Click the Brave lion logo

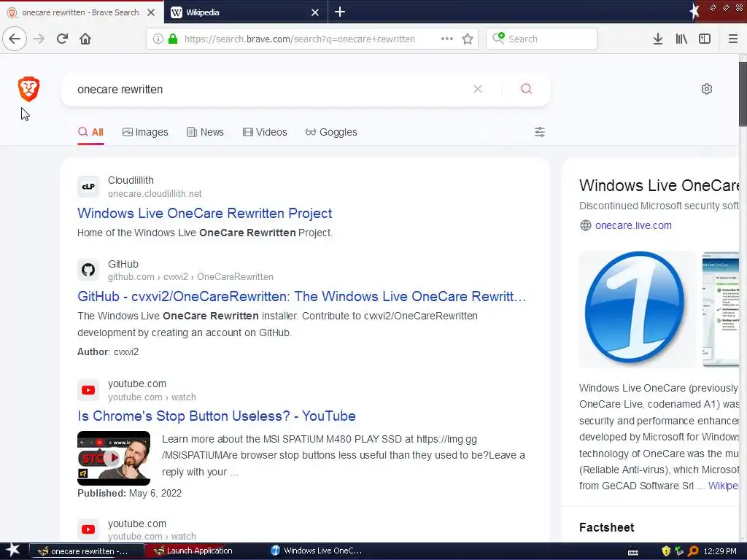click(28, 89)
